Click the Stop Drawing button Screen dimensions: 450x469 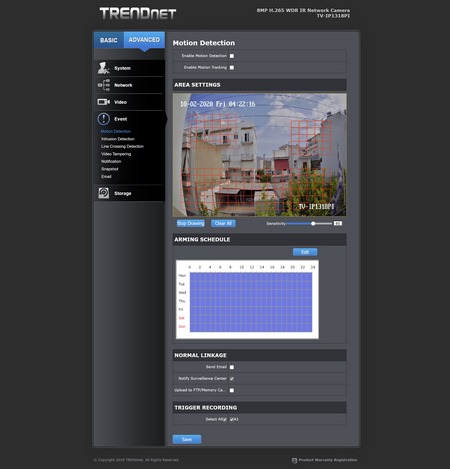(x=191, y=223)
